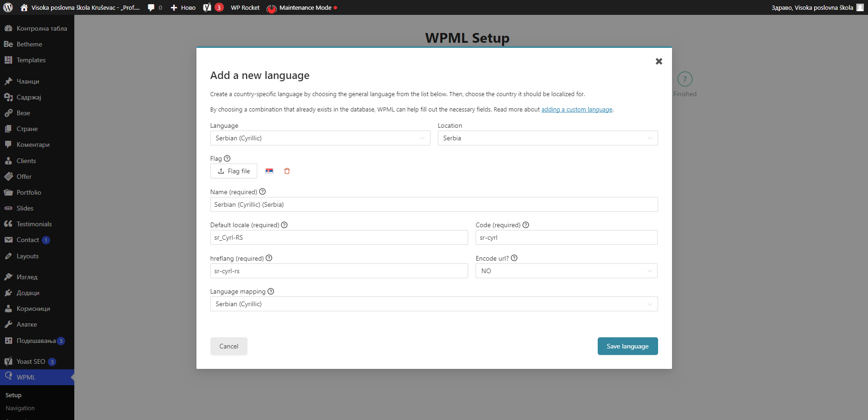Open Коментари menu item
Image resolution: width=868 pixels, height=420 pixels.
[x=37, y=144]
